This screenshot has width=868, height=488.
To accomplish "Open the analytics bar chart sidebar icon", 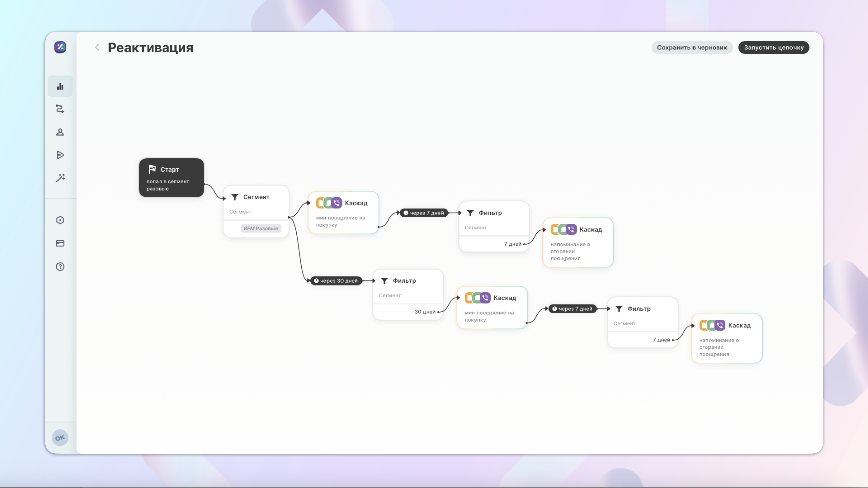I will pyautogui.click(x=60, y=86).
